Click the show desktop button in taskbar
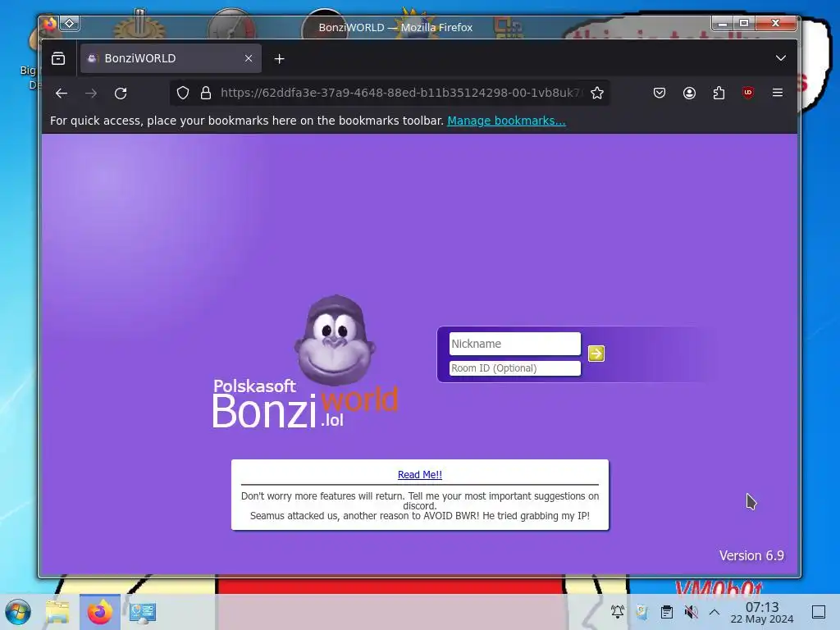The height and width of the screenshot is (630, 840). (x=819, y=611)
